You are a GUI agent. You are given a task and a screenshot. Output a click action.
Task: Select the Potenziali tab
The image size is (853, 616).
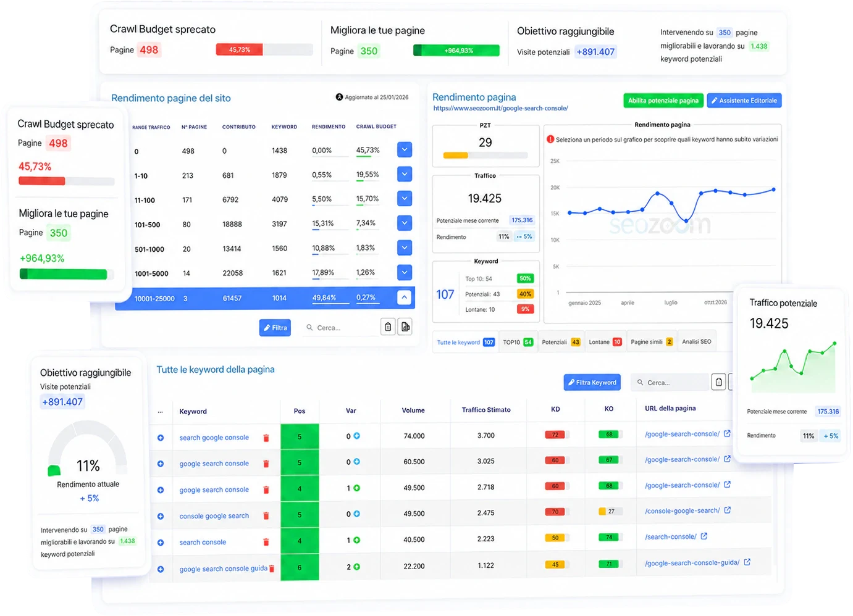coord(561,342)
